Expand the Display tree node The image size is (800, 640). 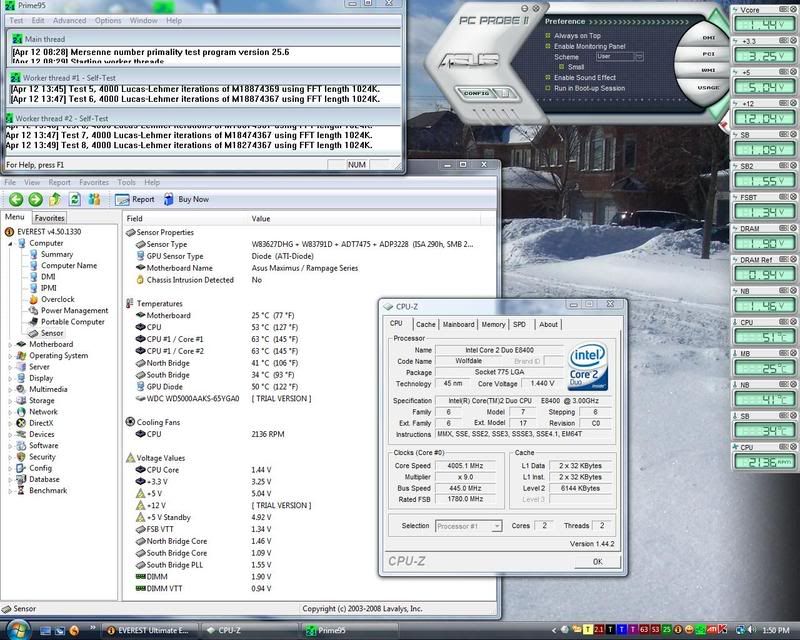tap(10, 378)
